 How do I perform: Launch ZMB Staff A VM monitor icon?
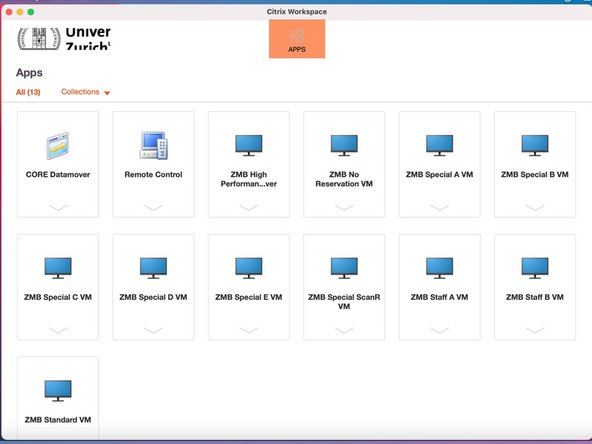[439, 268]
